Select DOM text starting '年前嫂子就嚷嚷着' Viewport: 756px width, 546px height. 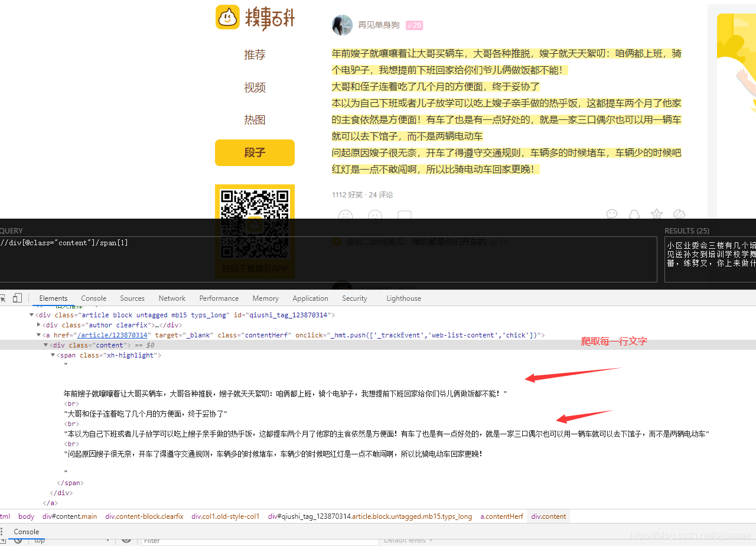point(285,393)
